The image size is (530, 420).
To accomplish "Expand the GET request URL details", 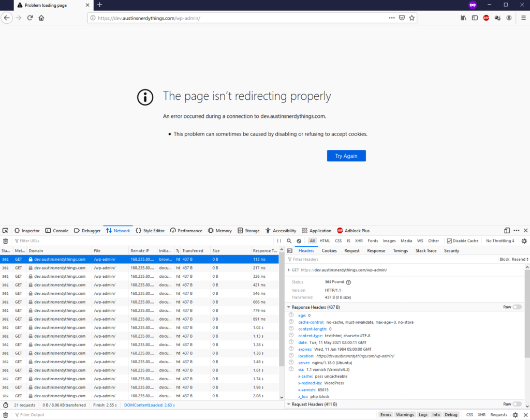I will 289,270.
